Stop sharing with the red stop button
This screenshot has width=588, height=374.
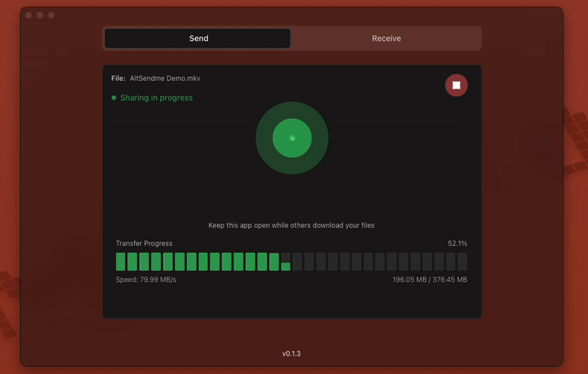[456, 86]
